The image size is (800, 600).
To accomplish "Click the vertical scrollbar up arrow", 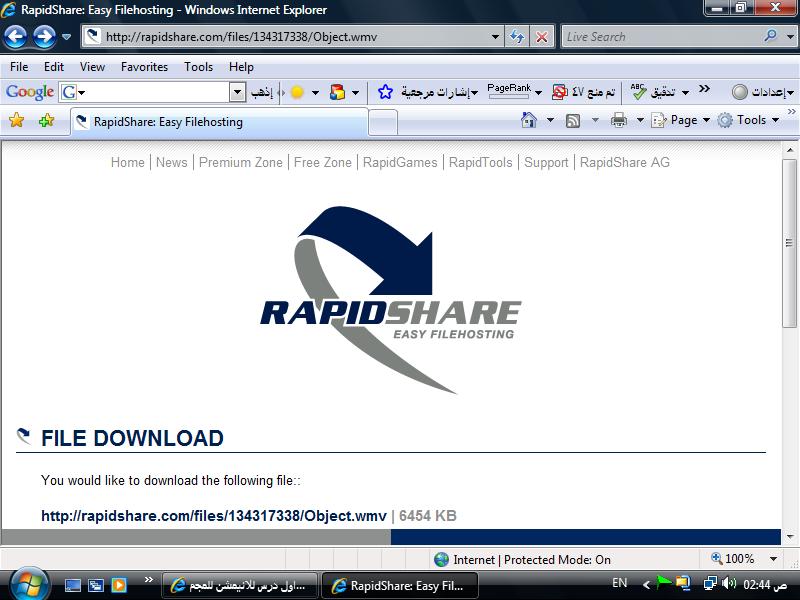I will [x=790, y=151].
